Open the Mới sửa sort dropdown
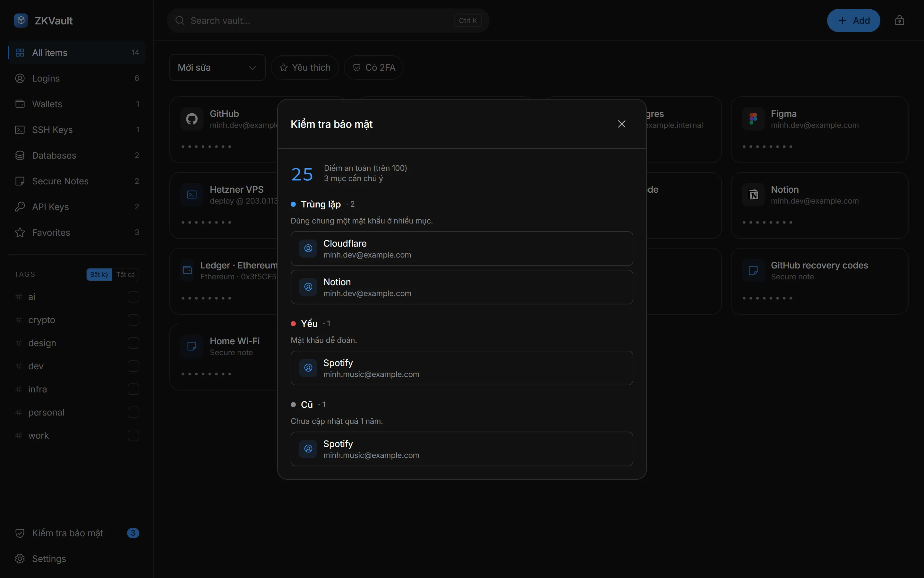This screenshot has width=924, height=578. coord(217,67)
